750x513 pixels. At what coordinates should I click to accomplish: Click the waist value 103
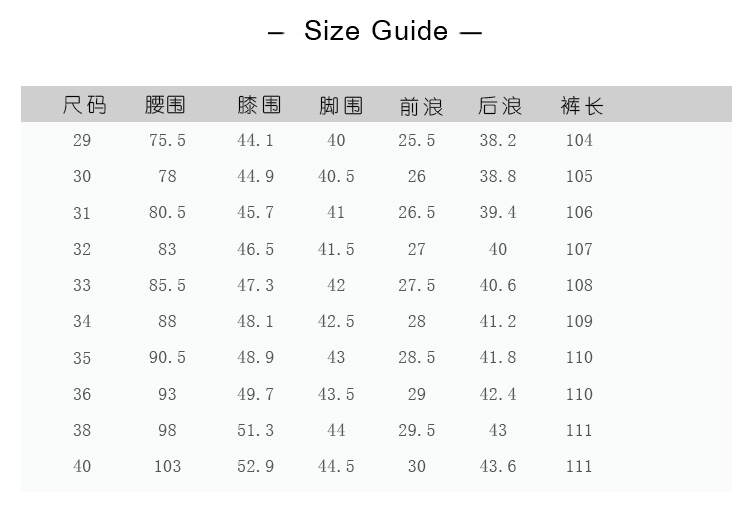167,467
